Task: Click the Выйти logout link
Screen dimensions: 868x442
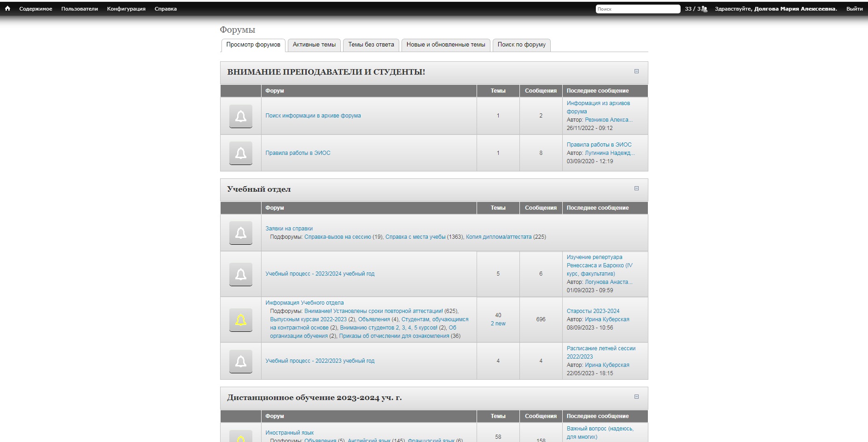Action: coord(854,9)
